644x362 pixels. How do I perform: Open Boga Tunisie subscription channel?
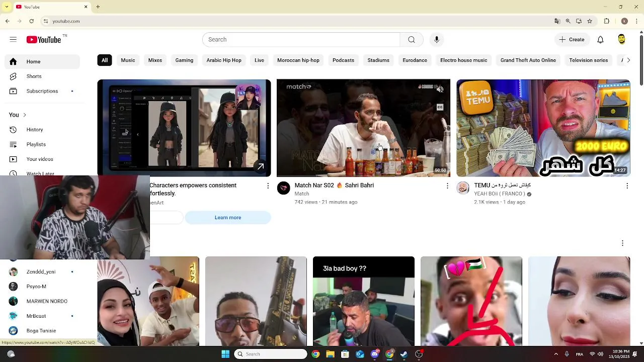click(x=42, y=331)
